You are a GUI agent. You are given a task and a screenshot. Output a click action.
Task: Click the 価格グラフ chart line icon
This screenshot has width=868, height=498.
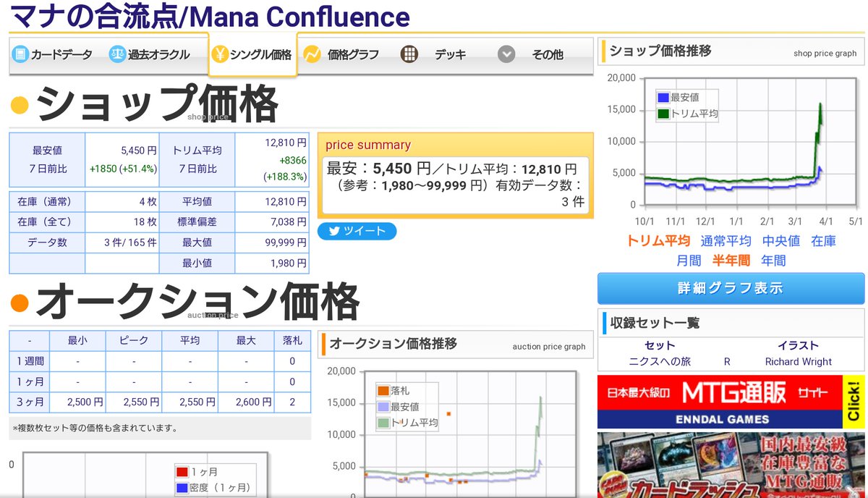(x=312, y=54)
